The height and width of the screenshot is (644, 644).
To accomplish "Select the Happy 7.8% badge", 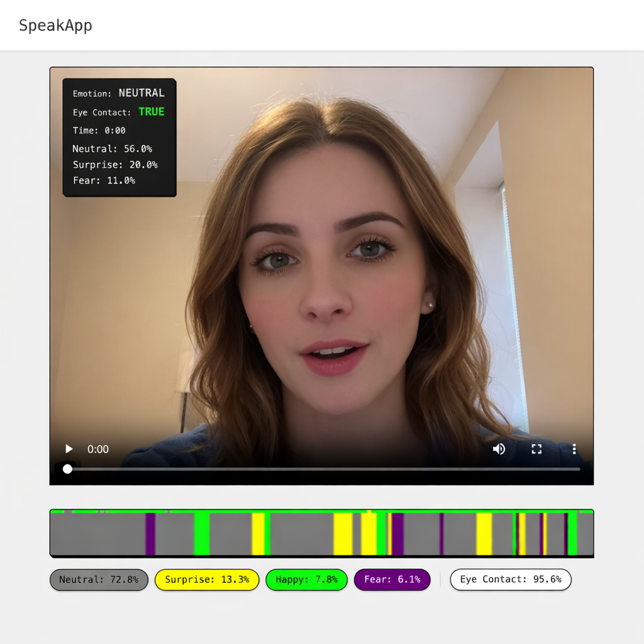I will pos(306,579).
